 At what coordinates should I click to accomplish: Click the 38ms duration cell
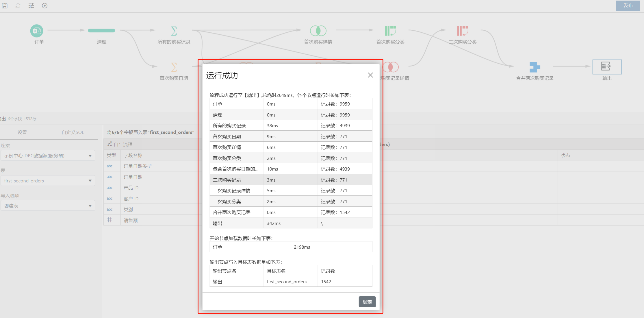point(291,125)
